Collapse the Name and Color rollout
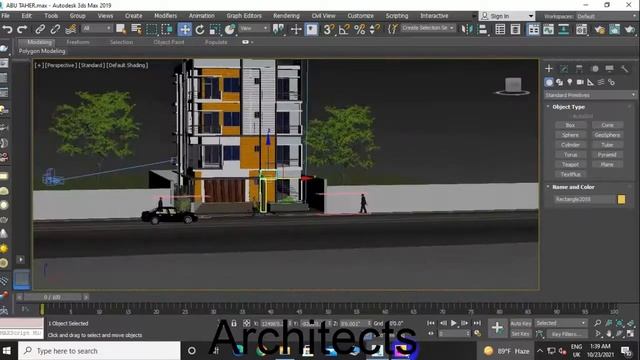The height and width of the screenshot is (360, 640). (573, 187)
